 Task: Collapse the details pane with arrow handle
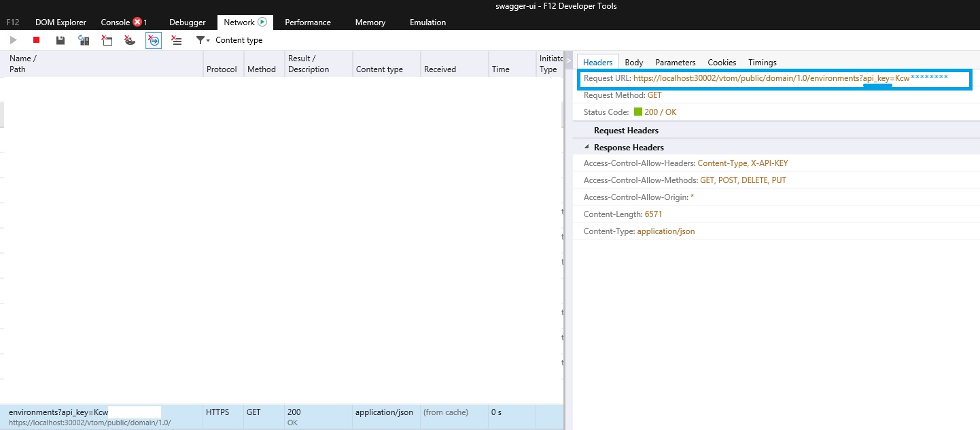569,61
